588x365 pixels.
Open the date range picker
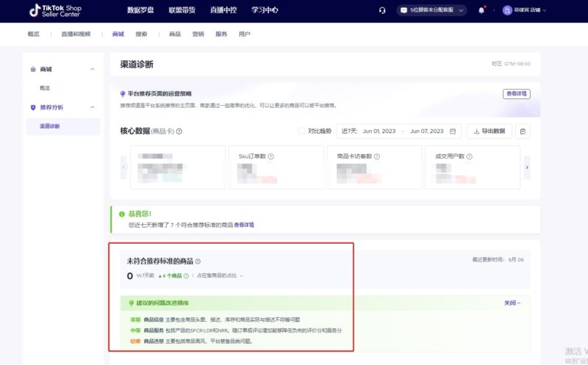click(x=398, y=131)
